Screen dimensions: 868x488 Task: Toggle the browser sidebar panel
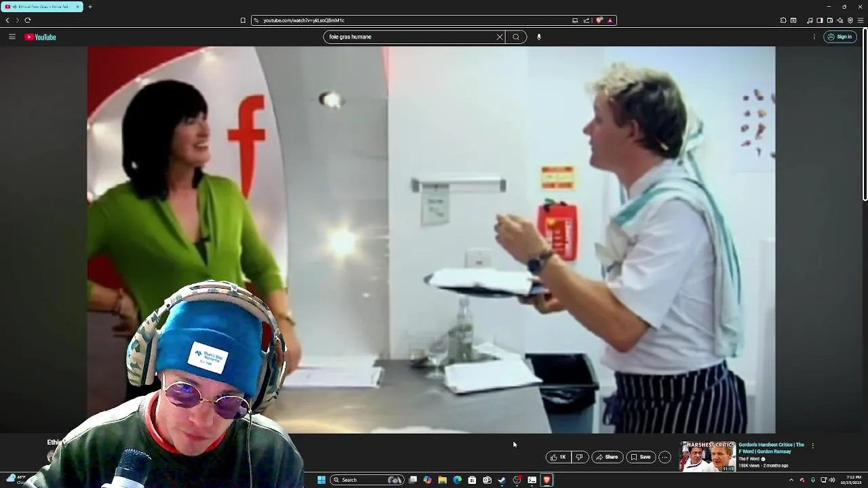click(x=819, y=20)
